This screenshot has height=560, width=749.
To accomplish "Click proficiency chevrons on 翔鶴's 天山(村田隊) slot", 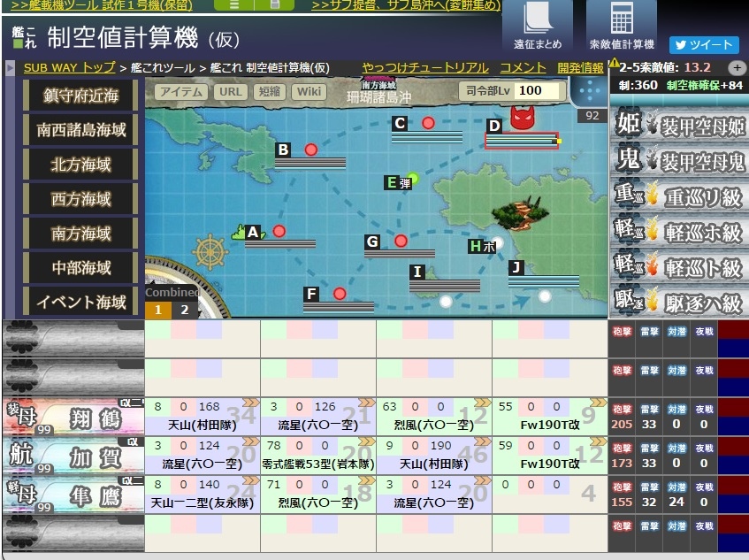I will coord(251,403).
